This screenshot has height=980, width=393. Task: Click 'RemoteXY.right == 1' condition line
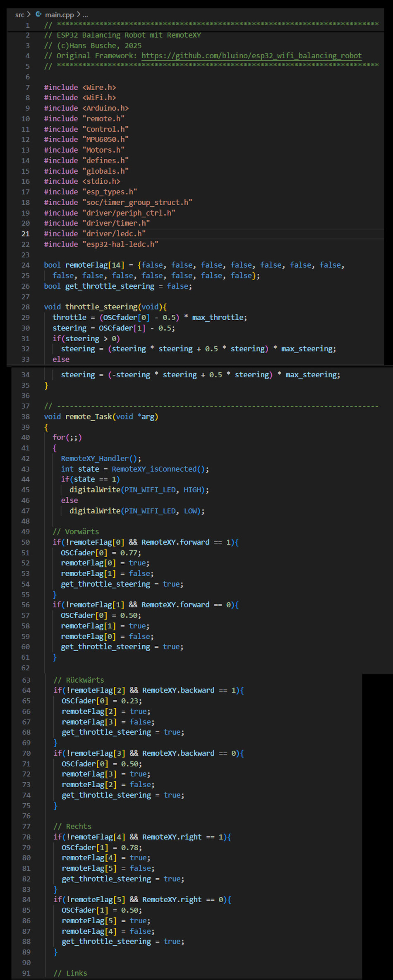pos(142,837)
